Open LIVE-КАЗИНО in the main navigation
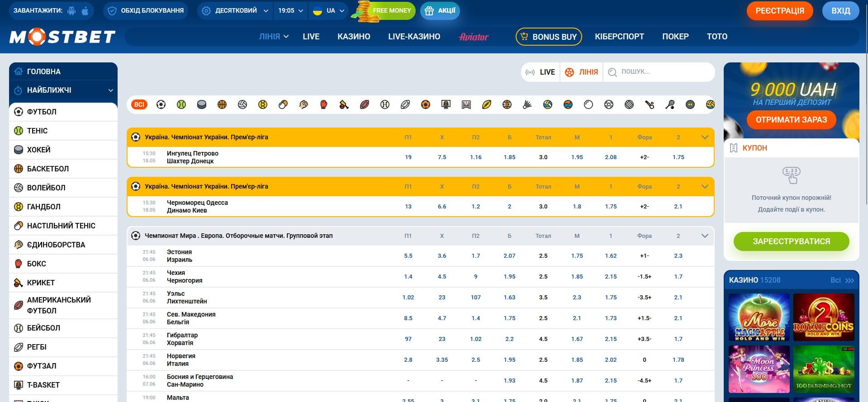The height and width of the screenshot is (402, 868). click(x=414, y=37)
